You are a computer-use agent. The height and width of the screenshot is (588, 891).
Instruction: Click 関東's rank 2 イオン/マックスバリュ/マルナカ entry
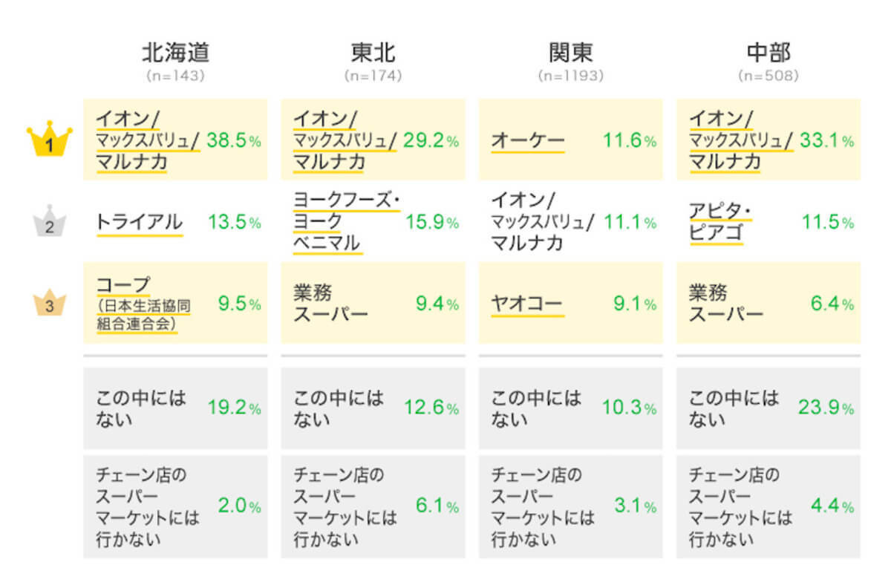pos(542,221)
